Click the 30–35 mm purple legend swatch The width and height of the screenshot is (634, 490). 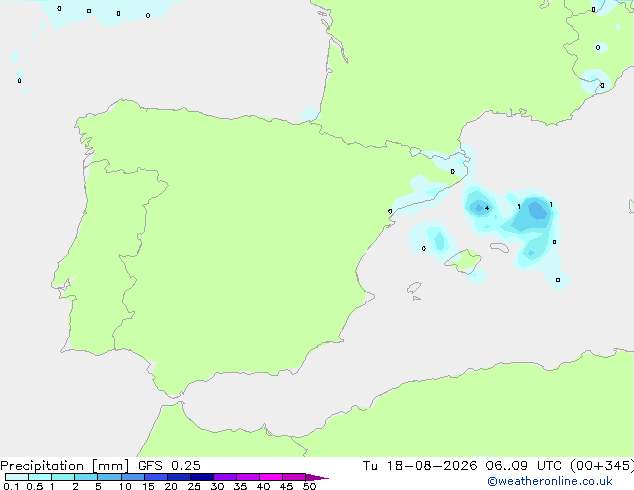[224, 477]
